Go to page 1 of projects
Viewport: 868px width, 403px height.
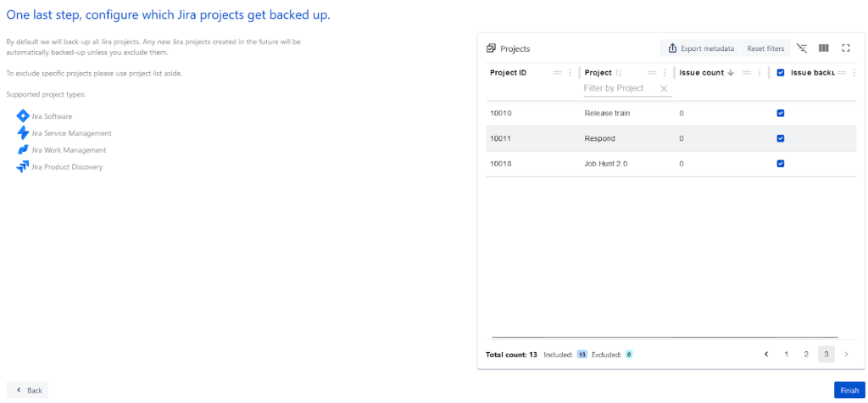(x=786, y=354)
